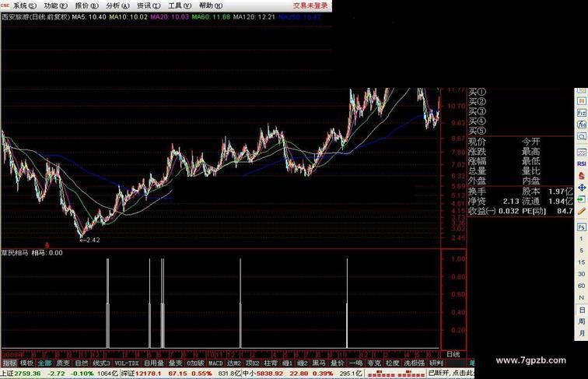Click the blue four-arrow move icon
This screenshot has height=379, width=588.
pos(581,188)
